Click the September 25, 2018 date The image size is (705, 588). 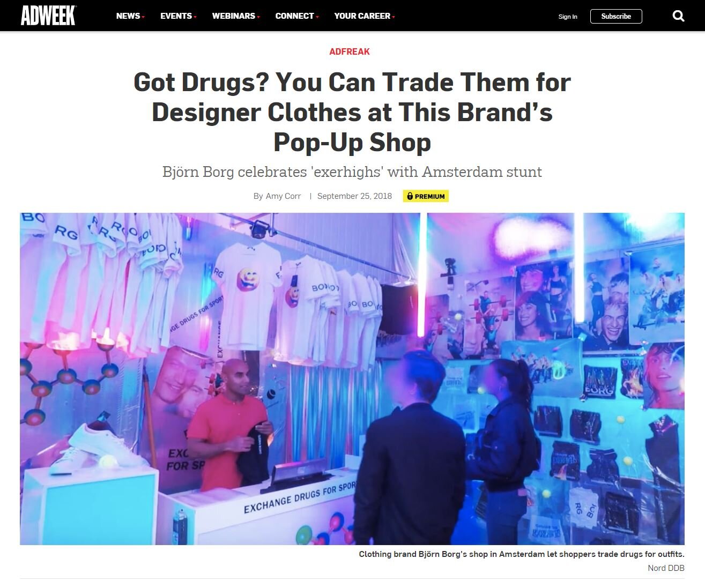(x=354, y=196)
